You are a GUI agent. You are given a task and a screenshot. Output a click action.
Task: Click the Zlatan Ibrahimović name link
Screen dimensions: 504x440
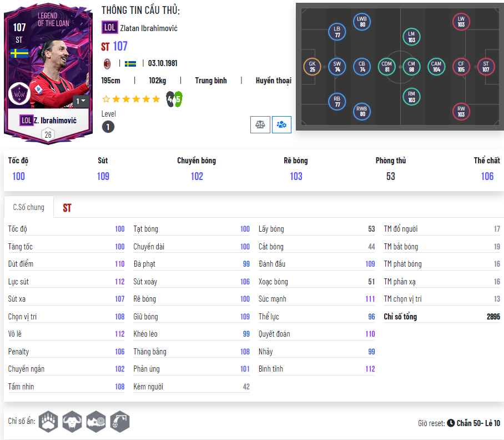pyautogui.click(x=149, y=28)
